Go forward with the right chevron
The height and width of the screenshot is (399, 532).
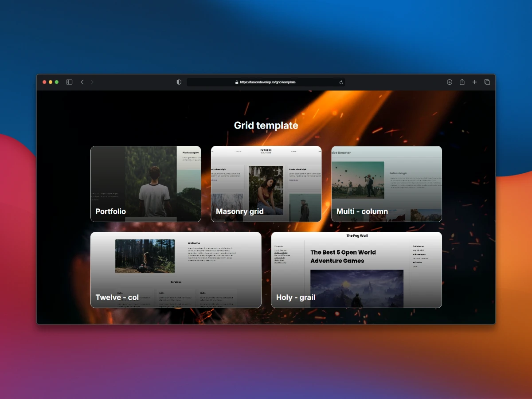[x=92, y=82]
